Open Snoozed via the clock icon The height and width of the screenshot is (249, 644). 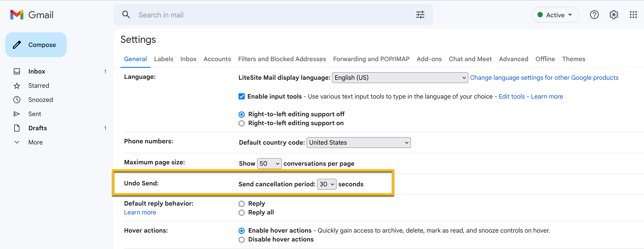coord(17,100)
